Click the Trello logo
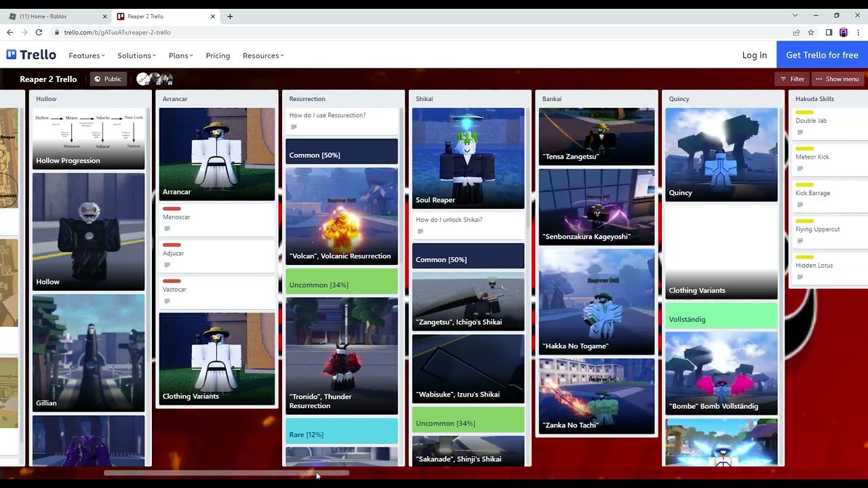Viewport: 868px width, 488px height. click(31, 55)
